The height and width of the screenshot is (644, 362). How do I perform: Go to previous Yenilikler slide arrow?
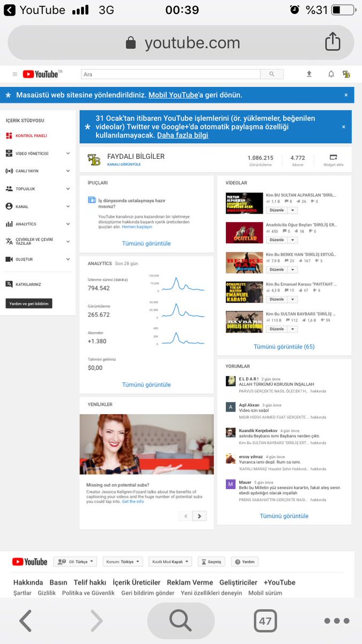pos(186,516)
